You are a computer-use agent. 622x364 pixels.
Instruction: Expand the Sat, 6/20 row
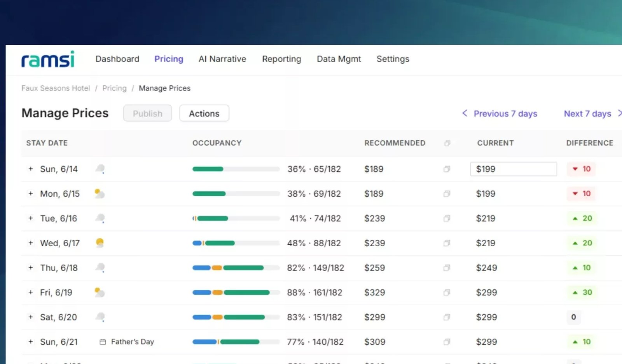click(x=31, y=317)
